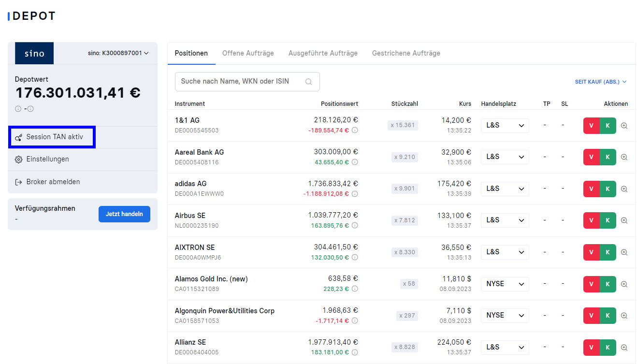Image resolution: width=637 pixels, height=364 pixels.
Task: Click the red V button for adidas AG
Action: (592, 189)
